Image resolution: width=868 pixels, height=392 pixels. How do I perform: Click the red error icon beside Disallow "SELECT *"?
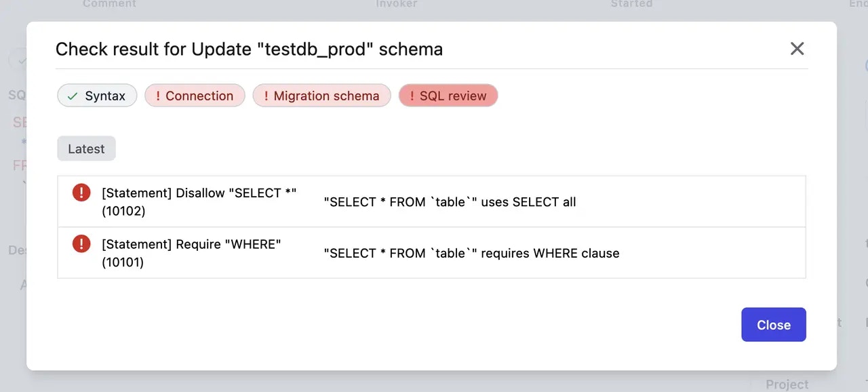point(81,192)
